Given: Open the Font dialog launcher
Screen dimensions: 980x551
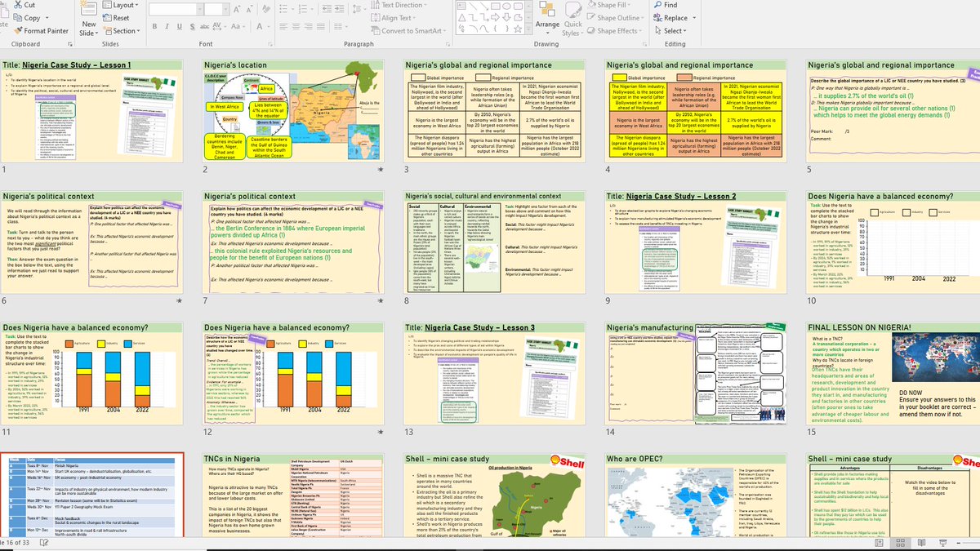Looking at the screenshot, I should tap(270, 44).
